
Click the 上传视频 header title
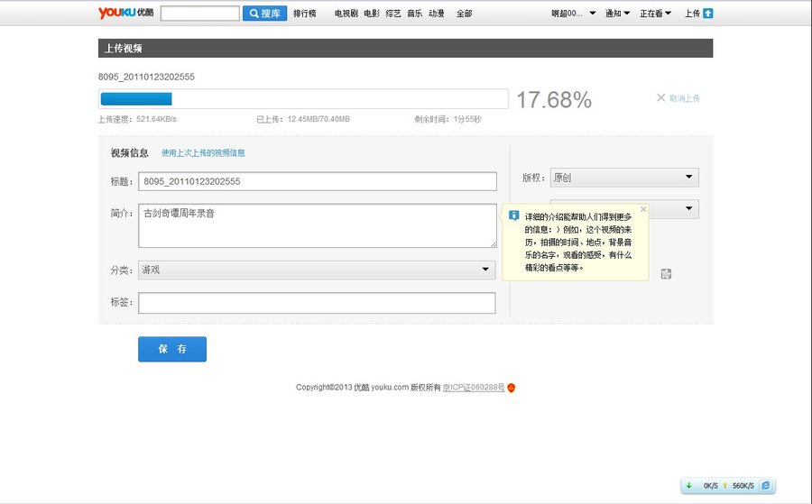click(x=124, y=48)
